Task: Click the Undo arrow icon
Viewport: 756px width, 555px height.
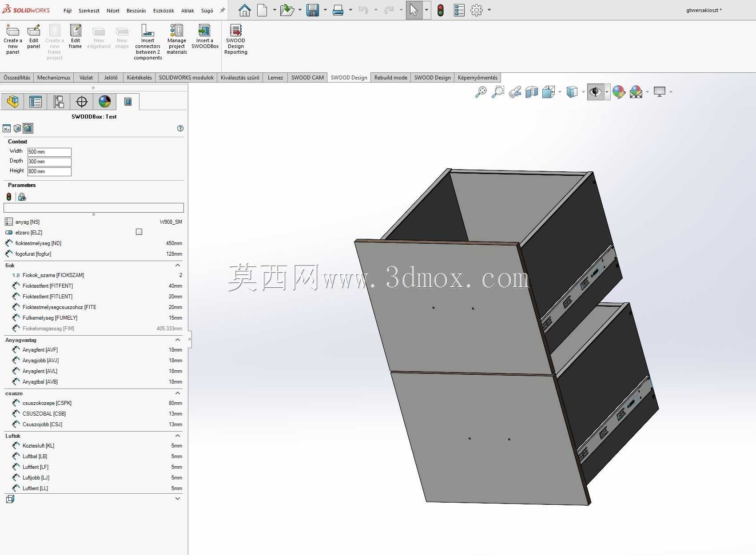Action: (363, 10)
